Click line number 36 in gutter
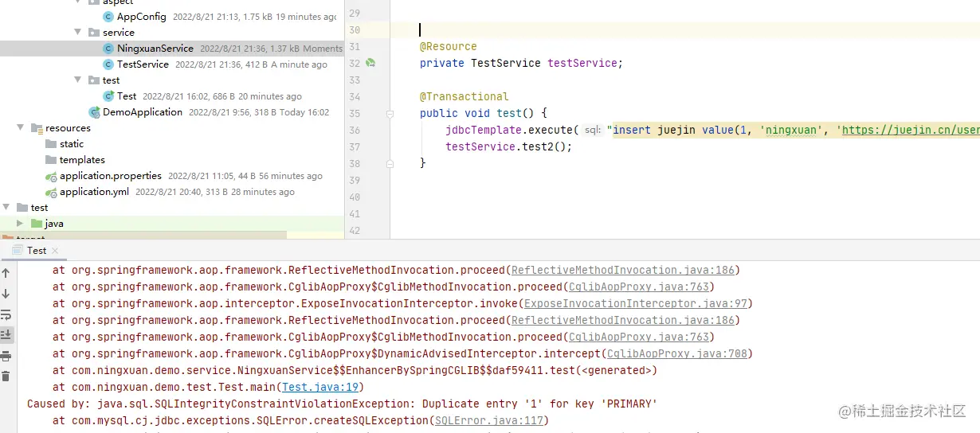The width and height of the screenshot is (980, 433). (x=355, y=130)
